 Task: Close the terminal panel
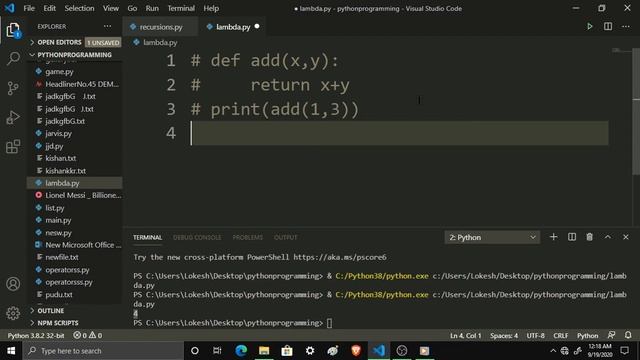pos(626,237)
